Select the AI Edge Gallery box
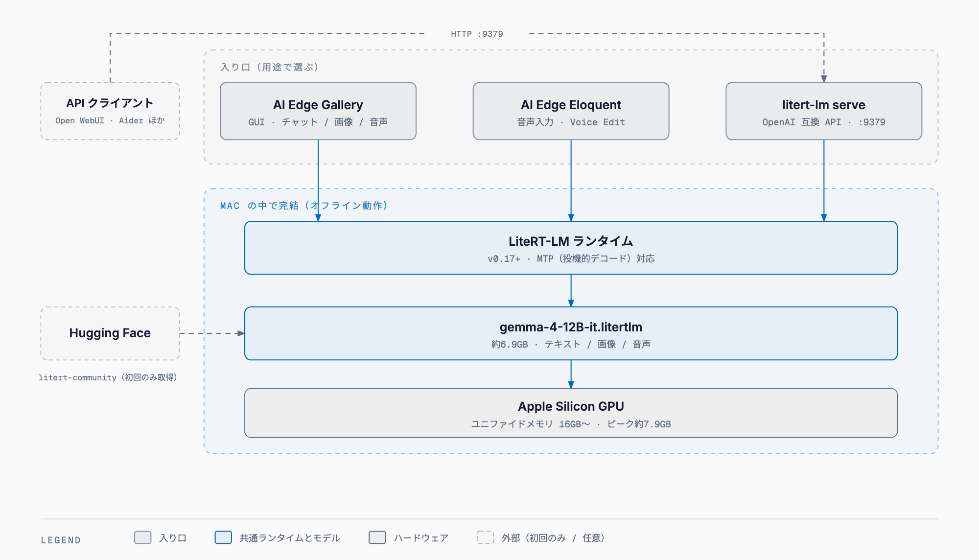This screenshot has height=560, width=979. [318, 111]
